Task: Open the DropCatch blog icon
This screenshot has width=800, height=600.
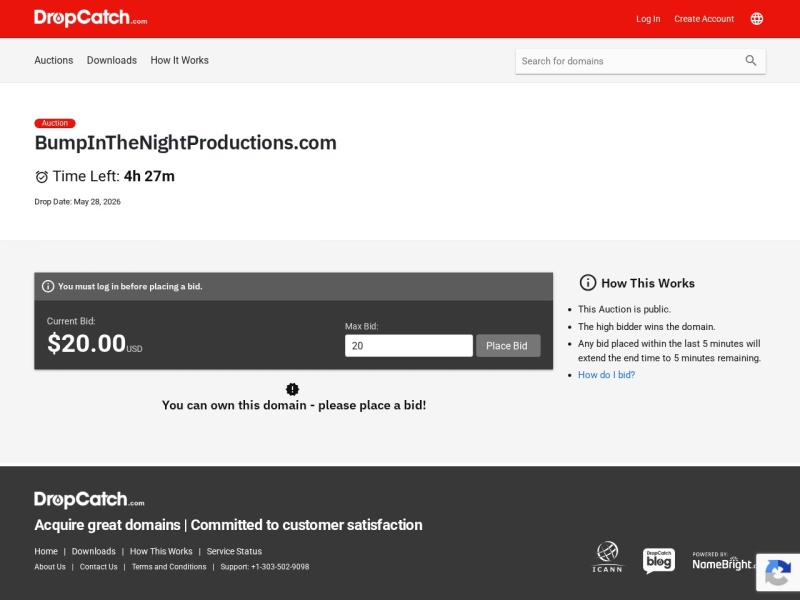Action: [x=659, y=561]
